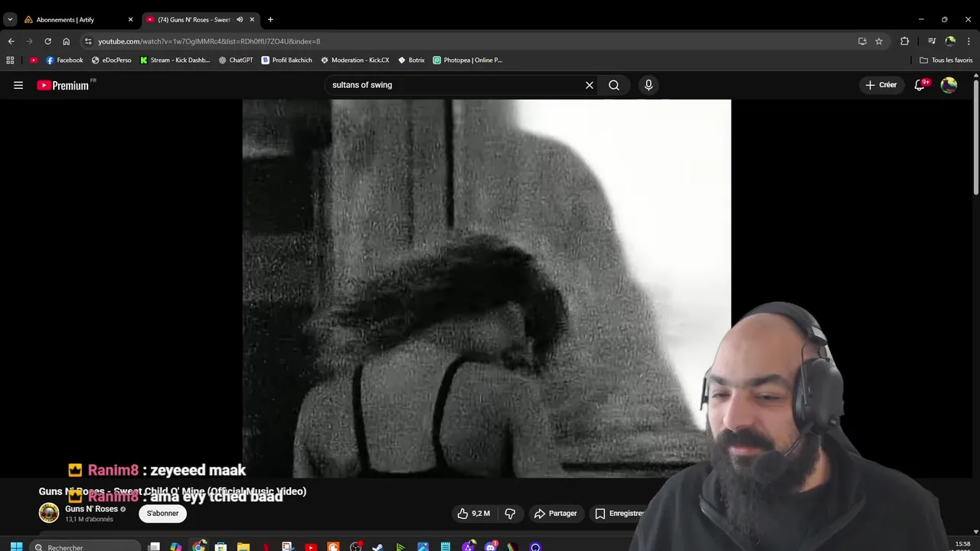Open the Chrome three-dot menu
Screen dimensions: 980x551
click(x=969, y=41)
